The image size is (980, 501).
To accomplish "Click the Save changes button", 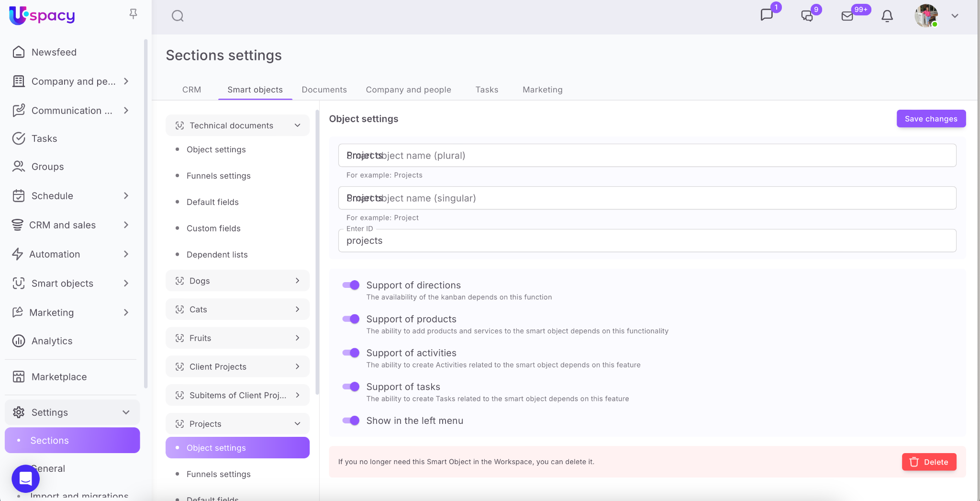I will tap(931, 119).
